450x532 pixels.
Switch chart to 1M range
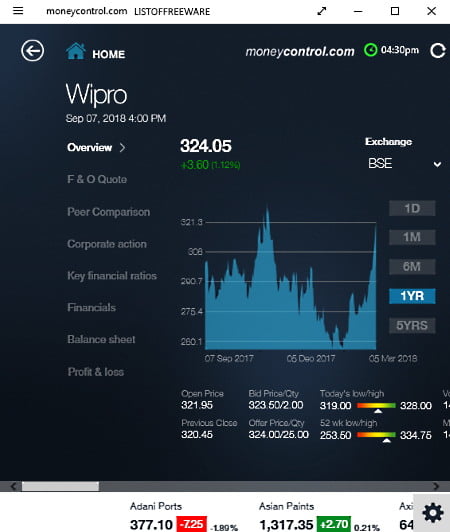[412, 237]
